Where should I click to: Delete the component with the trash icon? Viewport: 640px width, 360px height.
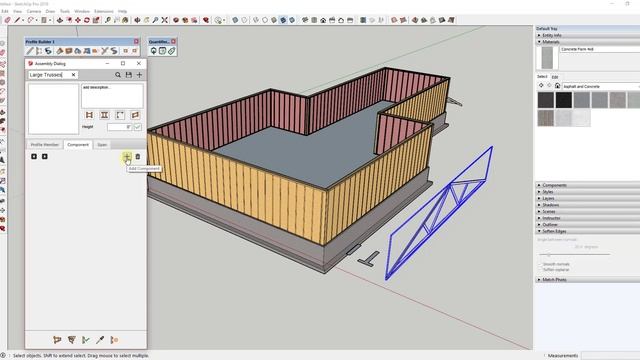[138, 156]
